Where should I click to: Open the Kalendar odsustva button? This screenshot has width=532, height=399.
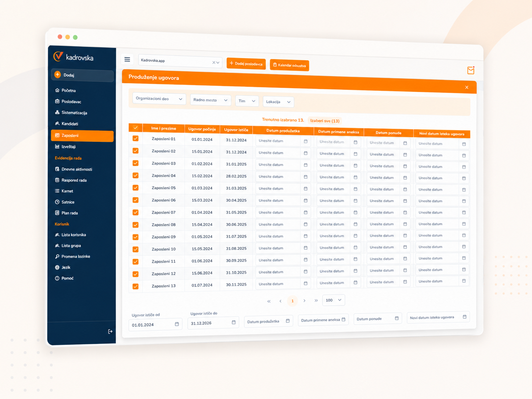(290, 65)
